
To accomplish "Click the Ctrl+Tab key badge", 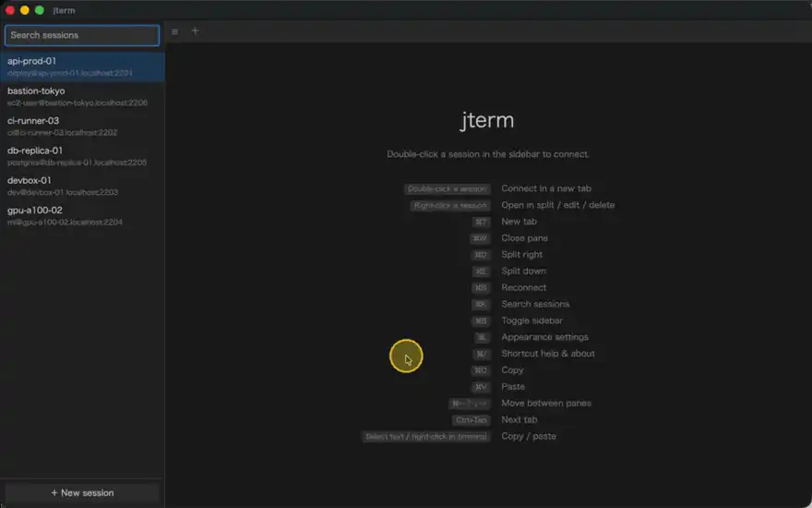I will [471, 420].
